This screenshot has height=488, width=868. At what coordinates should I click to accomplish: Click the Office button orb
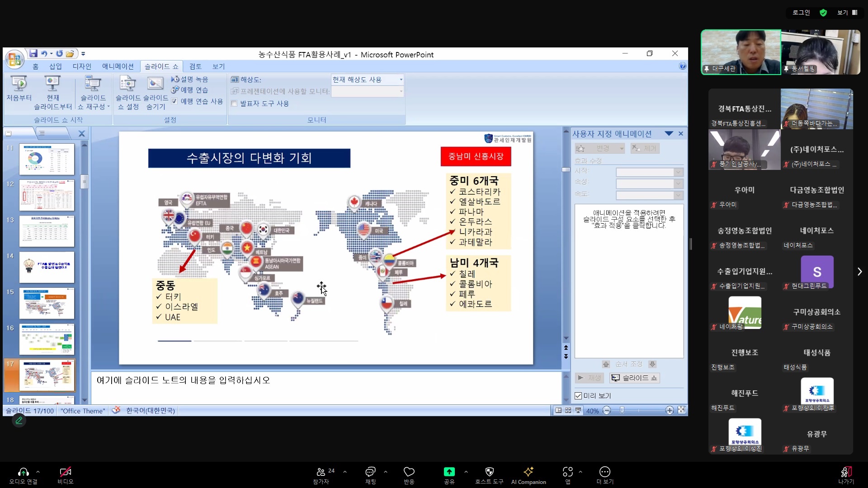14,59
